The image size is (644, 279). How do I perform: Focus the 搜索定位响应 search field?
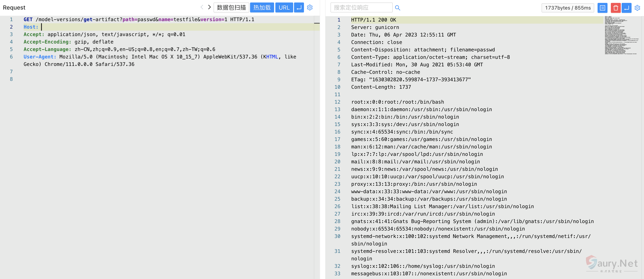tap(361, 7)
